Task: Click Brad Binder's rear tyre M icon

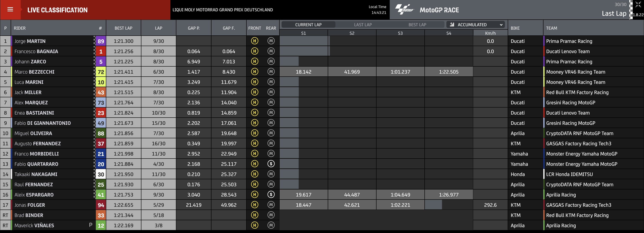Action: point(271,215)
